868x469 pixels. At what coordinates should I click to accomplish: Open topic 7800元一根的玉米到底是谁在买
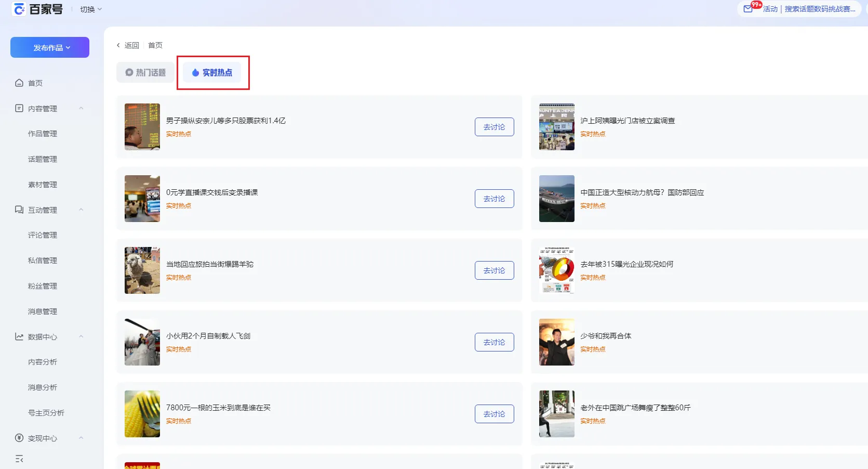point(218,408)
